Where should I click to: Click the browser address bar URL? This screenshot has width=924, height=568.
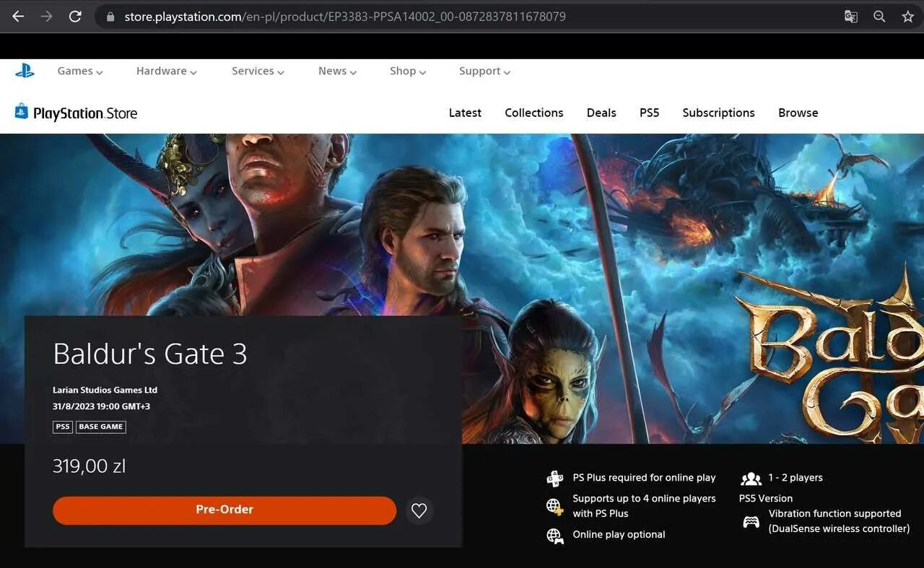click(345, 16)
